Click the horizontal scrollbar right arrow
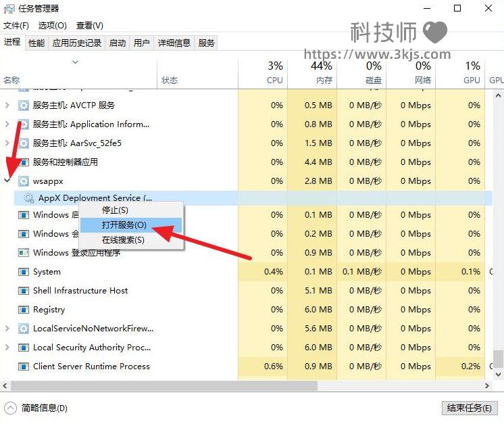Image resolution: width=504 pixels, height=424 pixels. coord(487,385)
